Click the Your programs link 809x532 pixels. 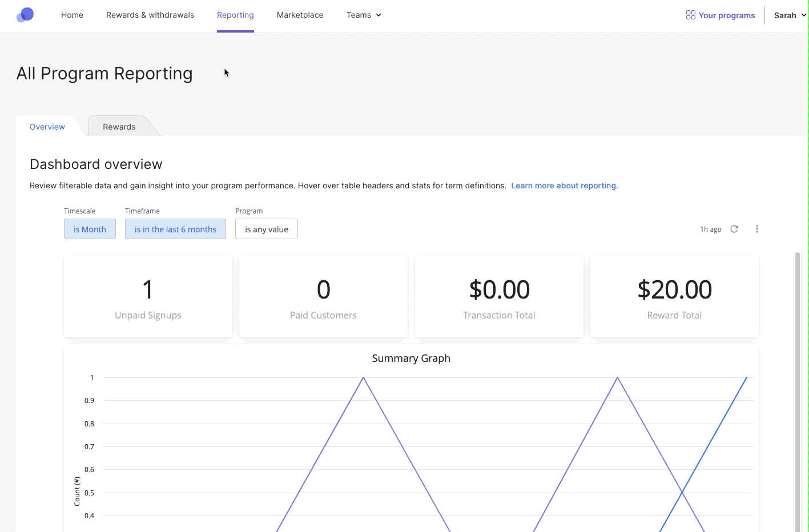(721, 15)
